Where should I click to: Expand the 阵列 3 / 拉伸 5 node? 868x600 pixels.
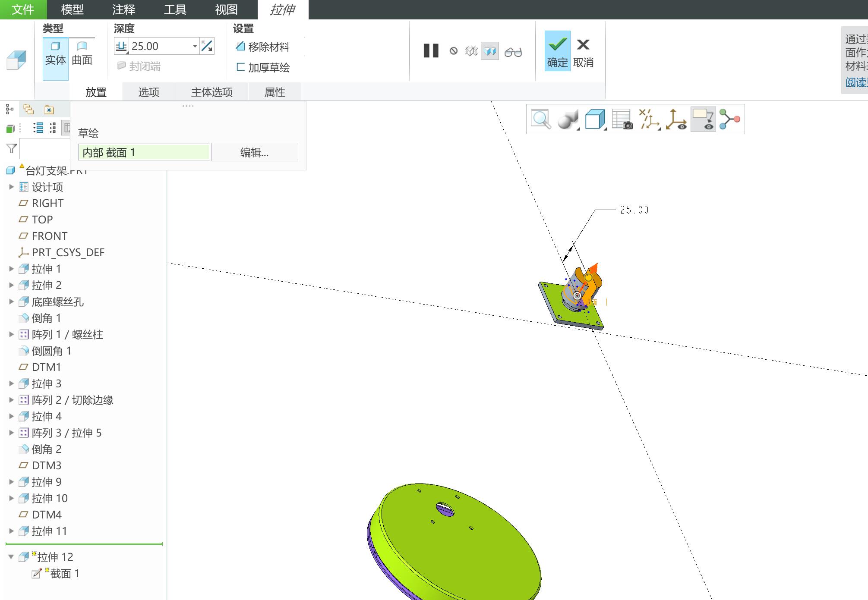pos(12,433)
